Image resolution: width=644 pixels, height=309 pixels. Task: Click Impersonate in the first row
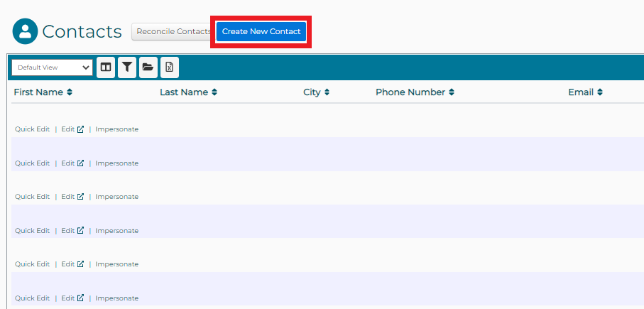pyautogui.click(x=117, y=129)
